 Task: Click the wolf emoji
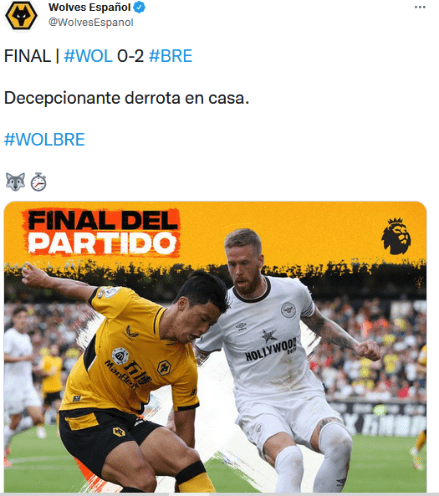click(15, 182)
